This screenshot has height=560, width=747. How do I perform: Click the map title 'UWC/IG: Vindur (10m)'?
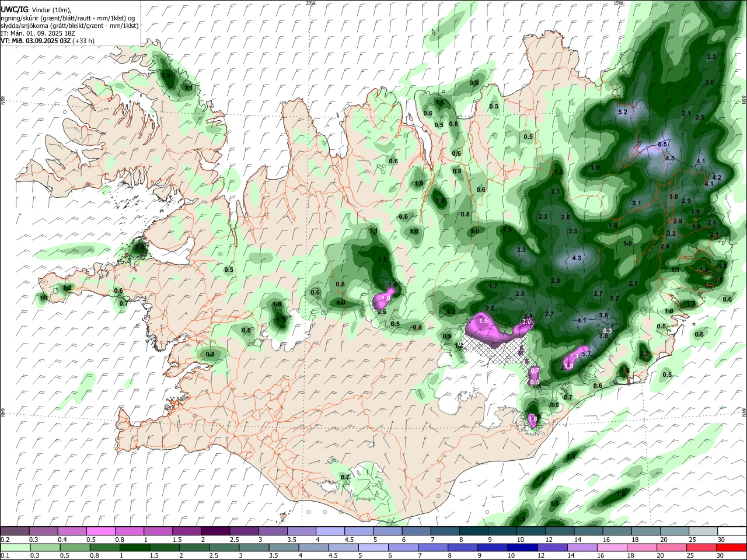pyautogui.click(x=36, y=10)
